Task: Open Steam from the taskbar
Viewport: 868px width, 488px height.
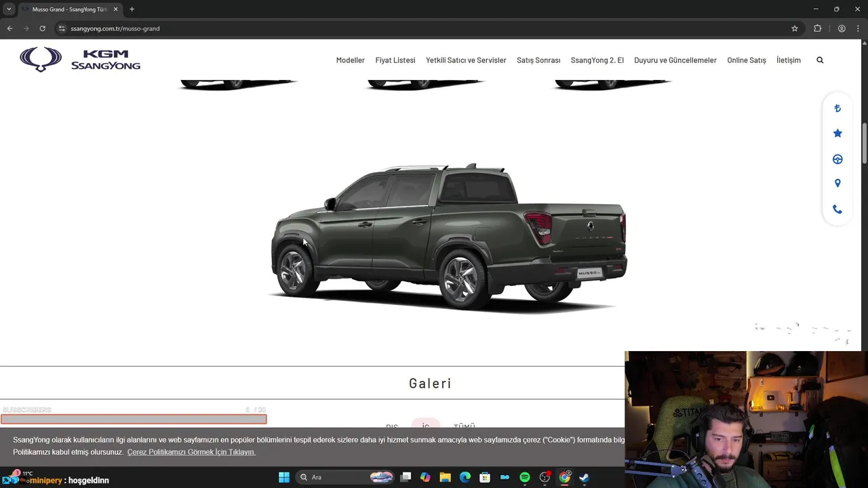Action: tap(585, 477)
